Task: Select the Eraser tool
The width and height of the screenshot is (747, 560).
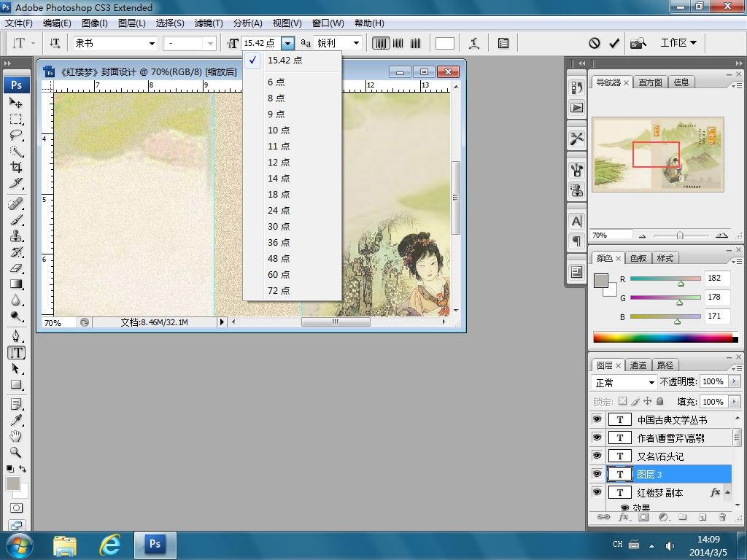Action: pyautogui.click(x=16, y=268)
